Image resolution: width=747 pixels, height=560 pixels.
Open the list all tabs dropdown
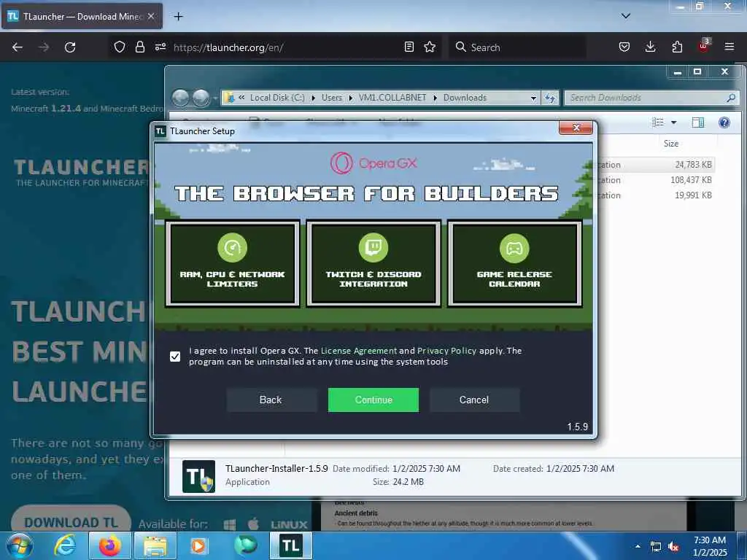(x=626, y=16)
